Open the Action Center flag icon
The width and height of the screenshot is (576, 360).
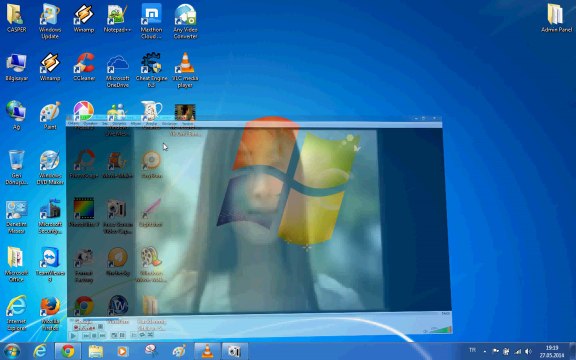click(x=496, y=352)
